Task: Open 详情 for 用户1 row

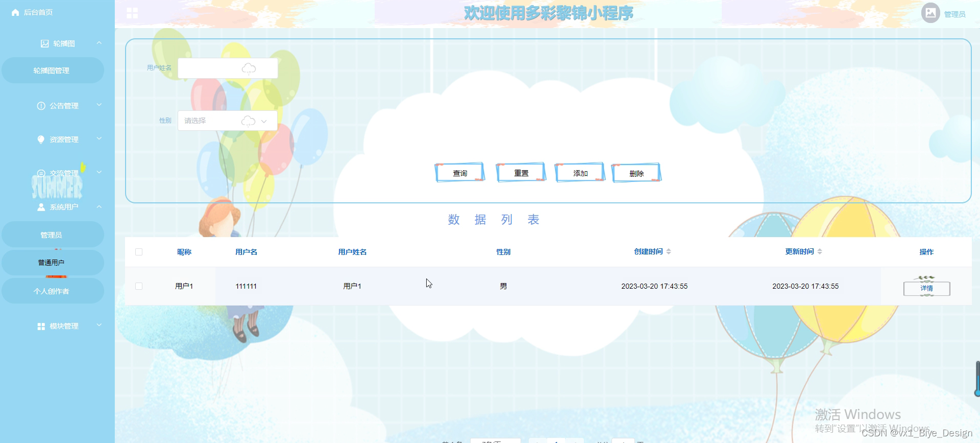Action: coord(927,288)
